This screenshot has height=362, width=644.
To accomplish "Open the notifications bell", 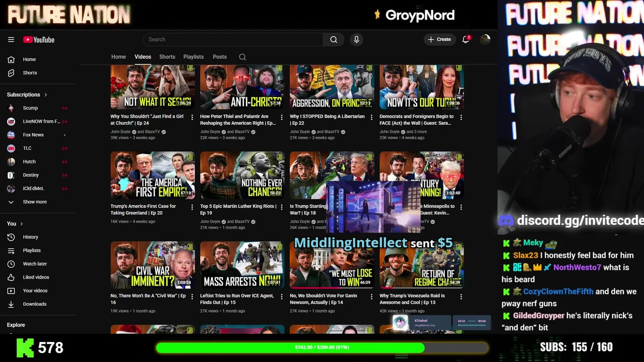I will coord(465,39).
